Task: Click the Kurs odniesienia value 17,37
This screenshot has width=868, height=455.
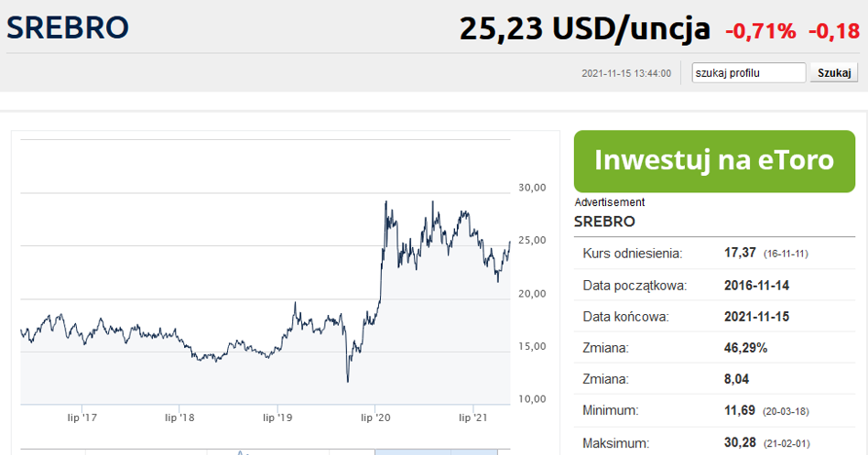Action: tap(740, 253)
